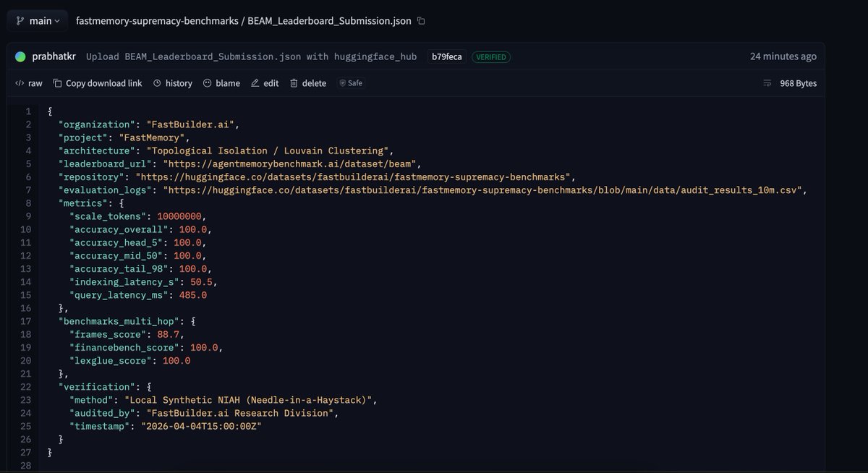The image size is (868, 473).
Task: Click the "lexglue_score" key
Action: click(x=110, y=361)
